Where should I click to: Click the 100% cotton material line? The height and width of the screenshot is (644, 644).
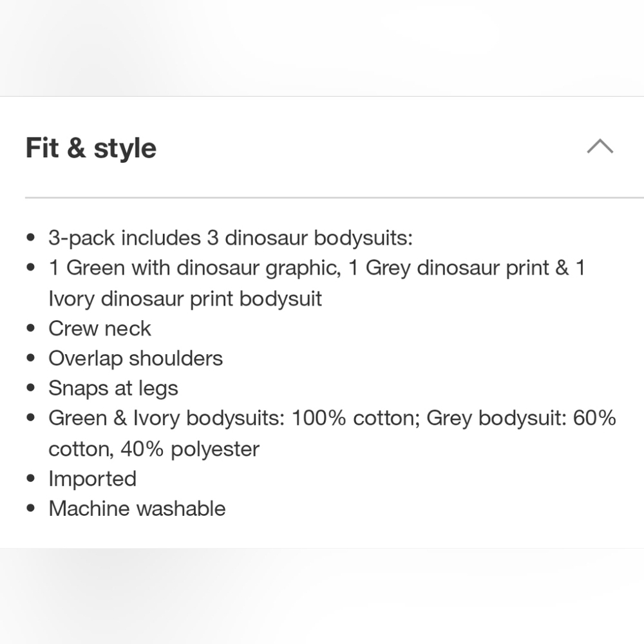tap(332, 418)
